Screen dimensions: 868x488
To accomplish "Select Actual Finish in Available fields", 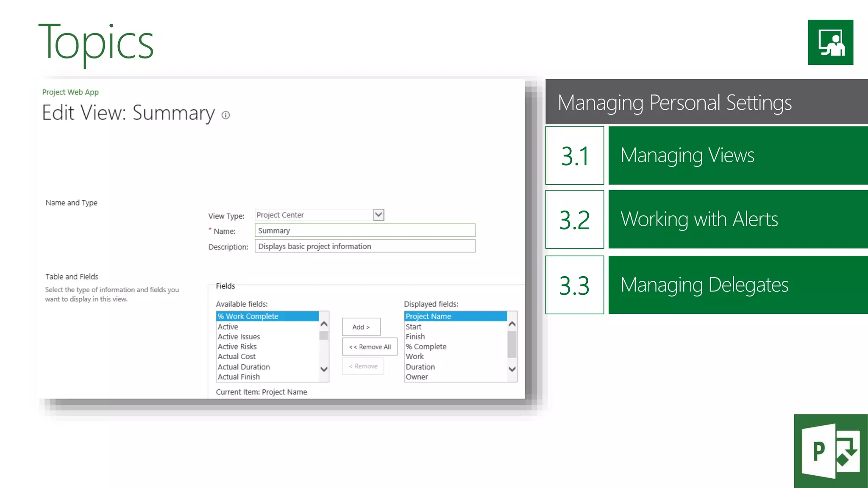I will (x=267, y=377).
